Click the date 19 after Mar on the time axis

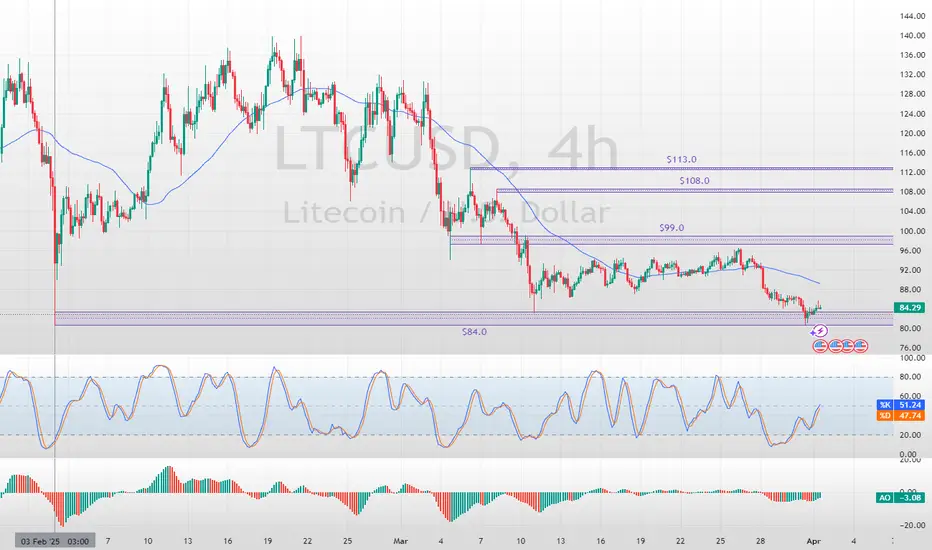[x=640, y=541]
